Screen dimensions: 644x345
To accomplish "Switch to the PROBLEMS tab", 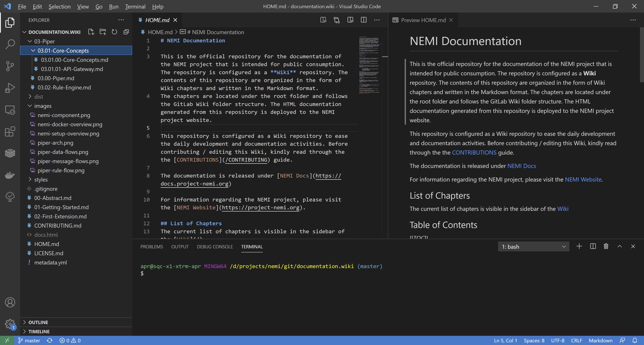I will point(151,247).
